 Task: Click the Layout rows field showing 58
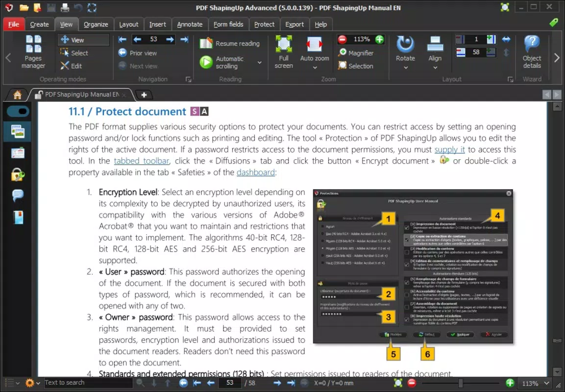476,52
